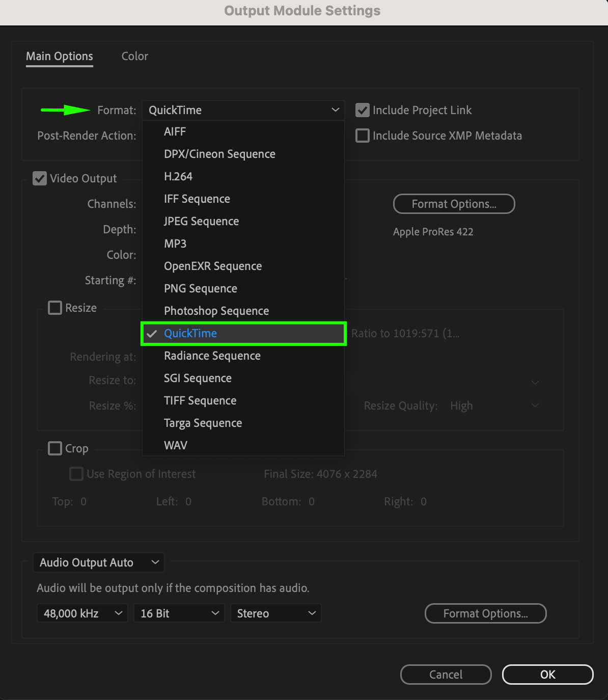Select WAV audio format option
Viewport: 608px width, 700px height.
click(176, 445)
